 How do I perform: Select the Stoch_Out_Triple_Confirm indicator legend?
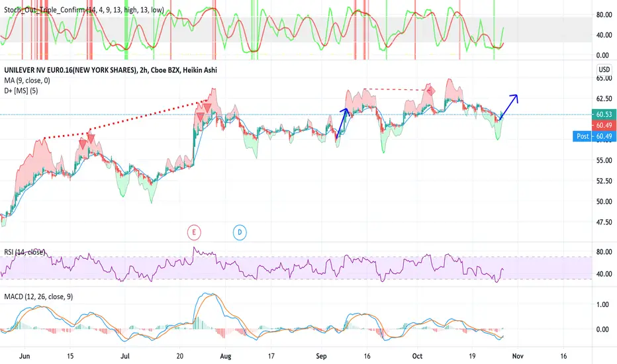(84, 10)
